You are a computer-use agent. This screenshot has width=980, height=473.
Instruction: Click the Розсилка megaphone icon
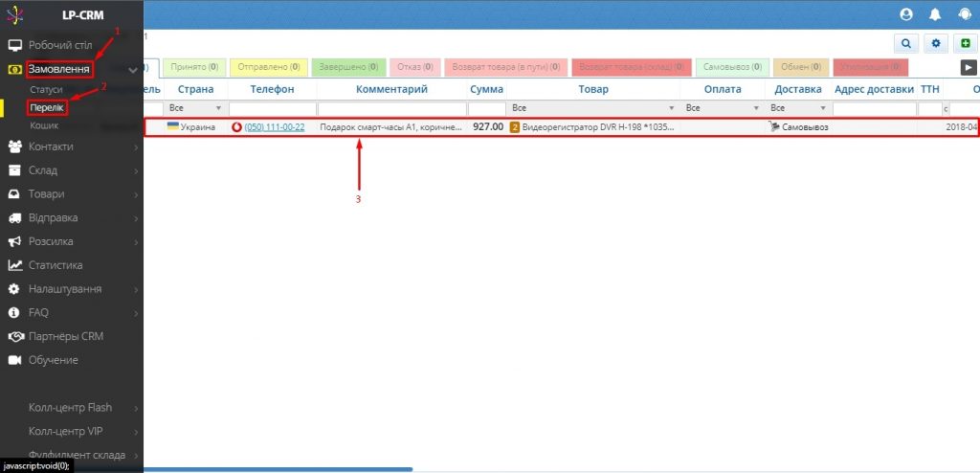(15, 241)
